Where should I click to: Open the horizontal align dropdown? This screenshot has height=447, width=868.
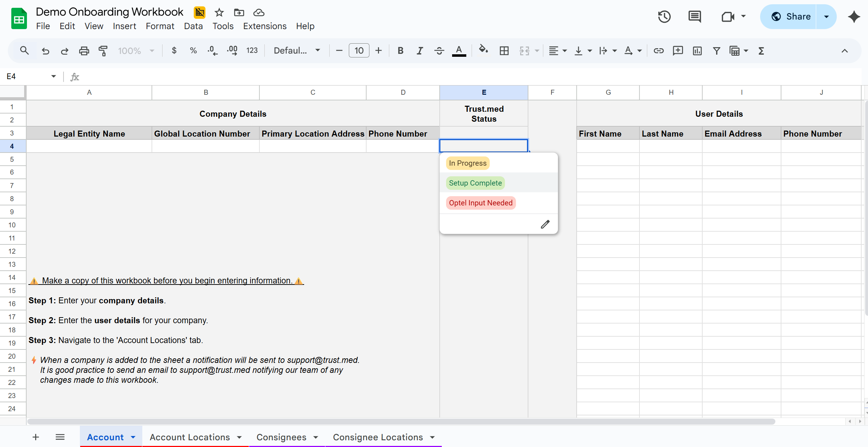tap(557, 51)
